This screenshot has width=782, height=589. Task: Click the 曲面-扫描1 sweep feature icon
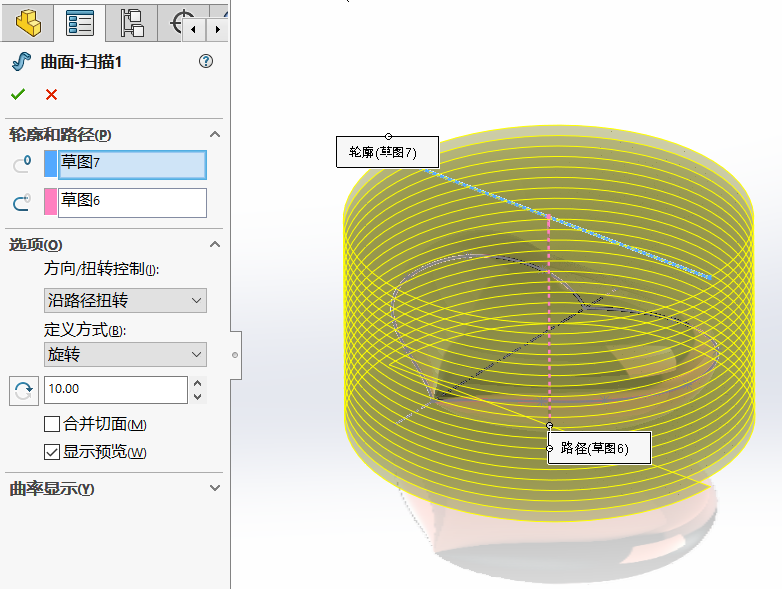click(x=21, y=61)
